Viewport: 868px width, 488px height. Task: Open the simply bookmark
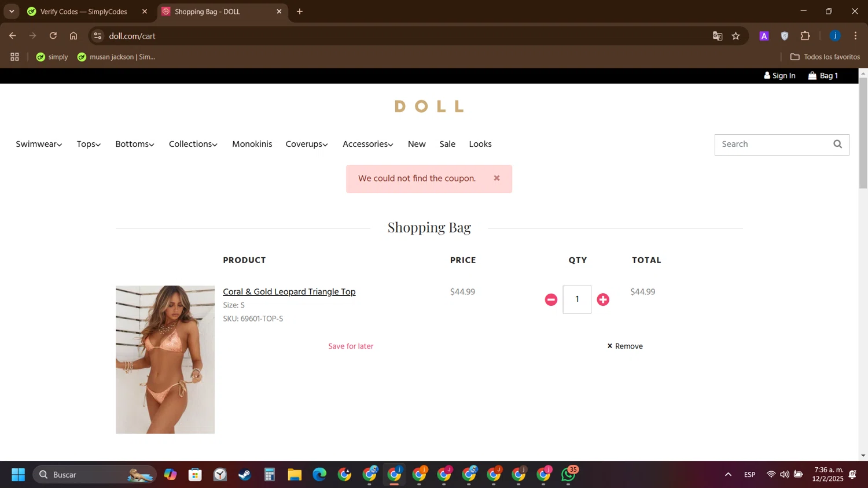click(x=52, y=57)
